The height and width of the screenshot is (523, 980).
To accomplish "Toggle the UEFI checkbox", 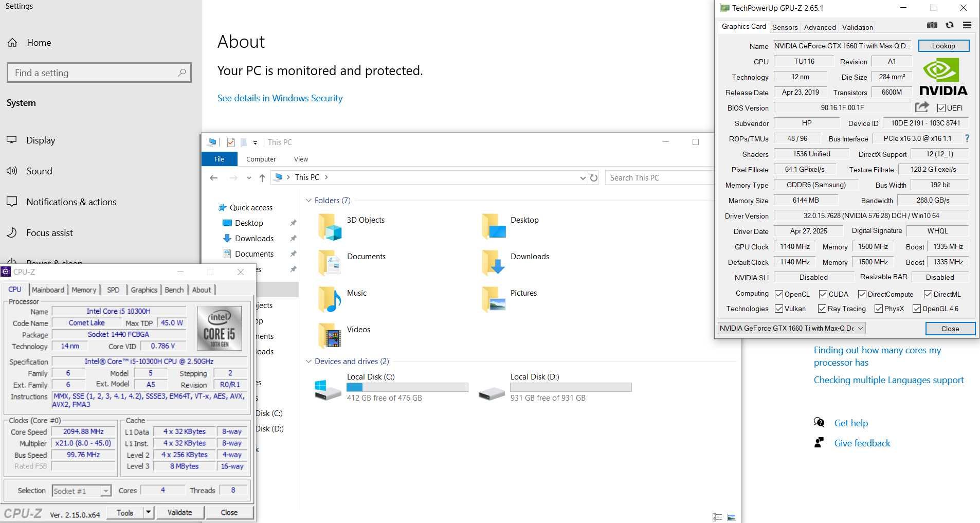I will click(941, 108).
